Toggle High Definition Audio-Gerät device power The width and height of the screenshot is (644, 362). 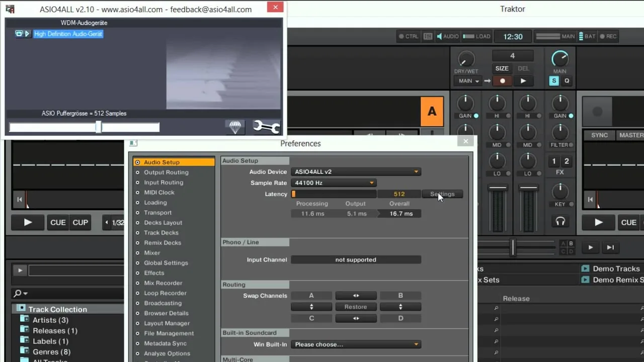pyautogui.click(x=19, y=34)
